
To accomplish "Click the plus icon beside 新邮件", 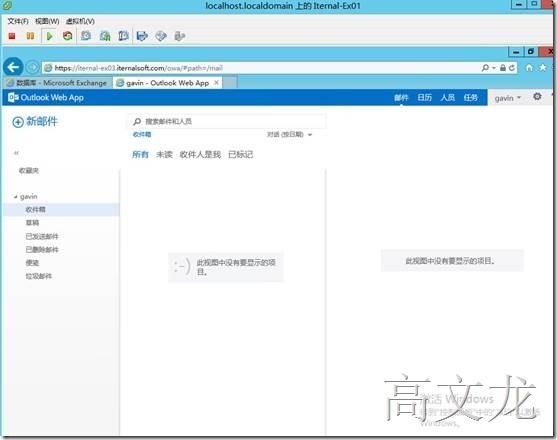I will click(18, 122).
